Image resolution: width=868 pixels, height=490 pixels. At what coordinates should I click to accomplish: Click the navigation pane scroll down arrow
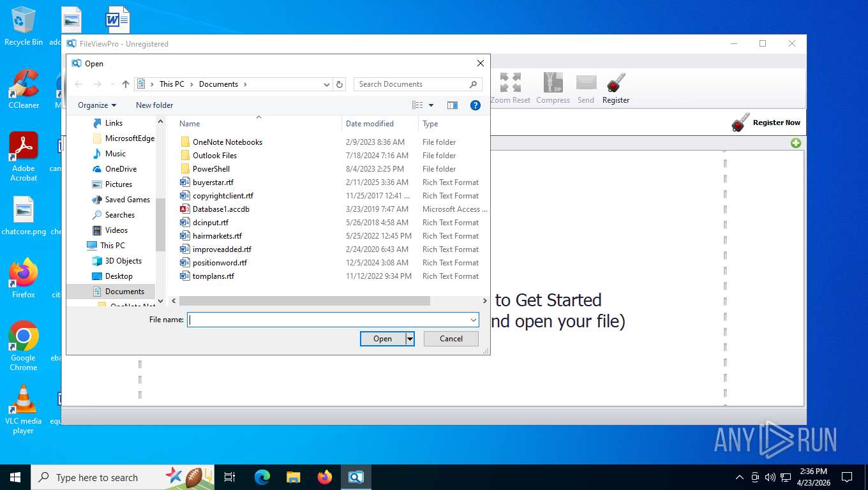click(160, 301)
